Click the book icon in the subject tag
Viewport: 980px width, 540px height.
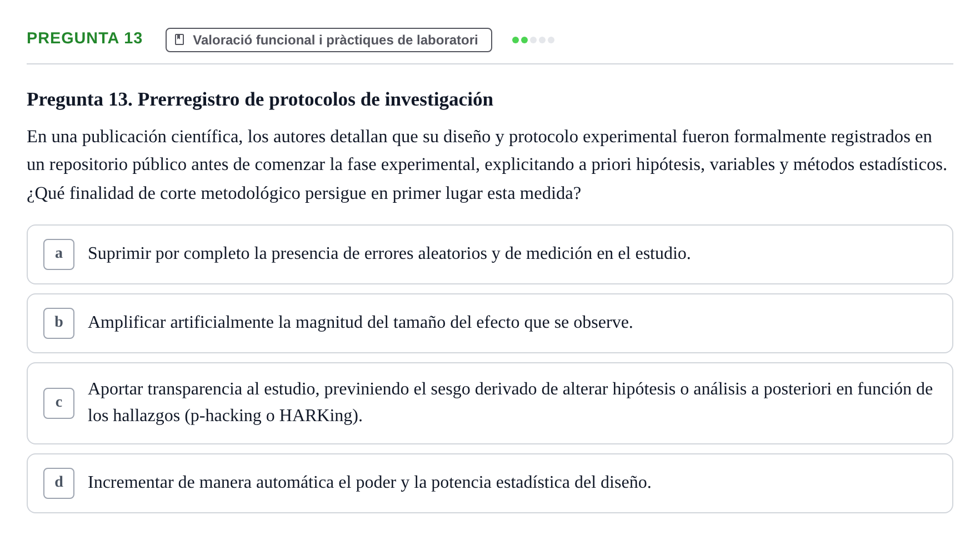coord(179,39)
